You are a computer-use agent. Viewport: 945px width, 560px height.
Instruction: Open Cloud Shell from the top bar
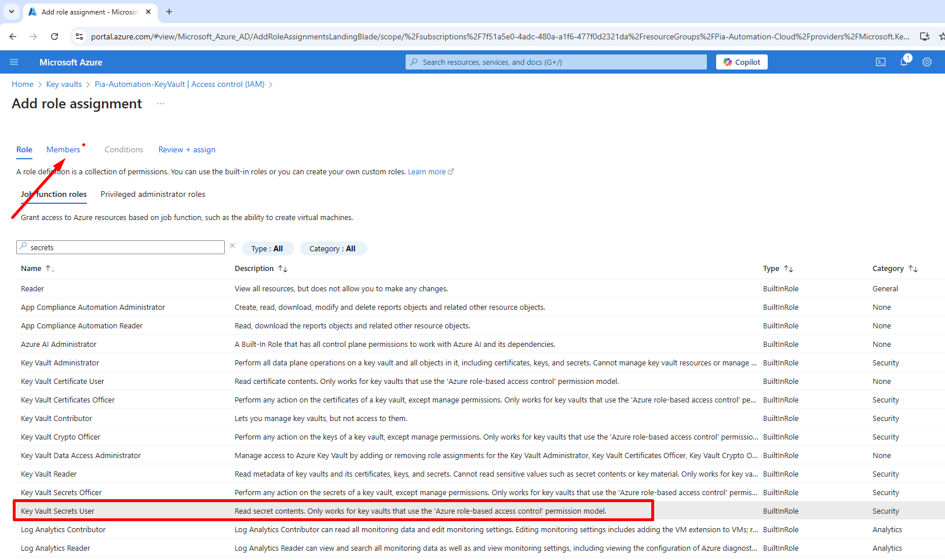tap(881, 62)
